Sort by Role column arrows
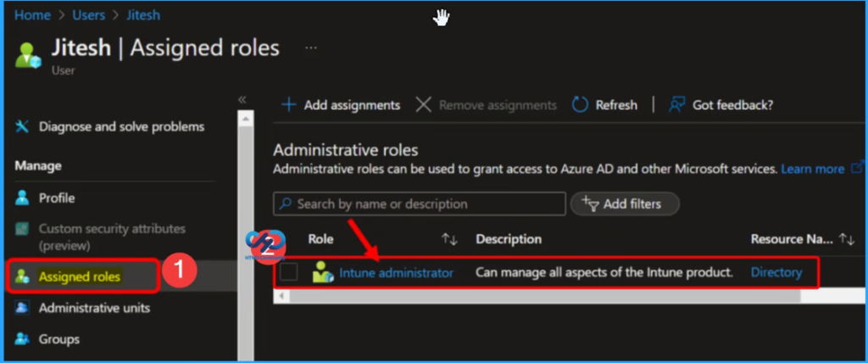 [x=449, y=239]
